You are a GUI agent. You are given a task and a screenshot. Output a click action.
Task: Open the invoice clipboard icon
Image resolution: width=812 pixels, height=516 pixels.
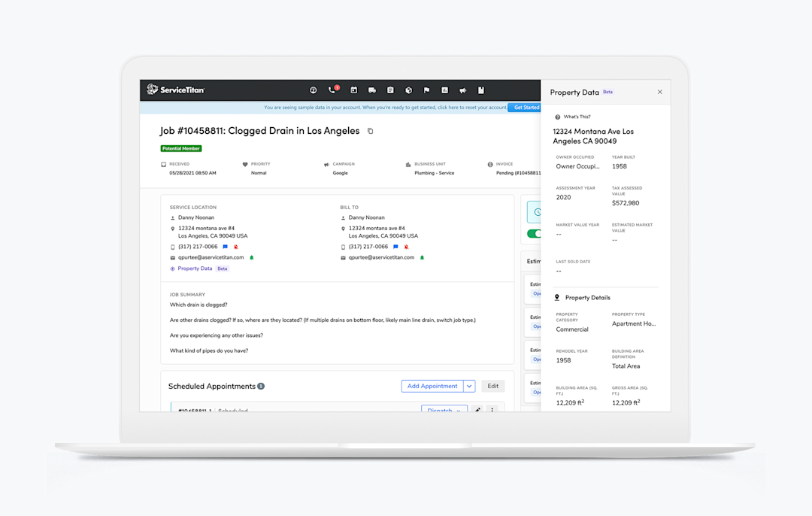pos(390,90)
